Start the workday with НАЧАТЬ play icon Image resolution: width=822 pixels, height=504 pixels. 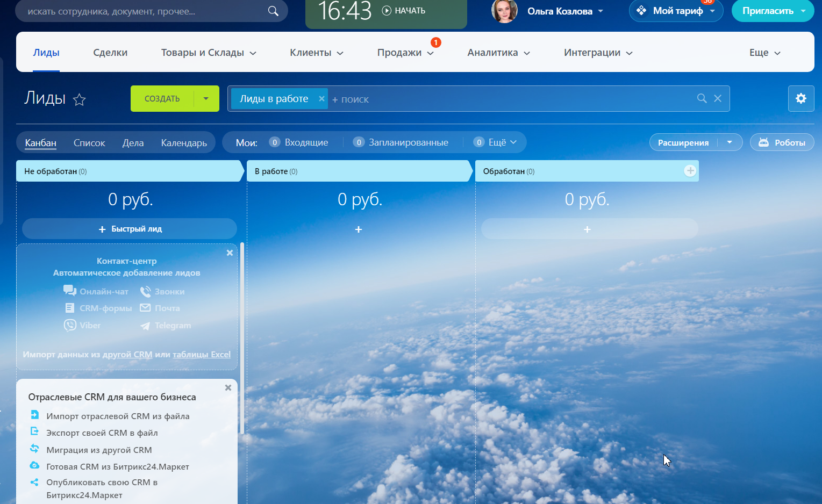coord(387,11)
